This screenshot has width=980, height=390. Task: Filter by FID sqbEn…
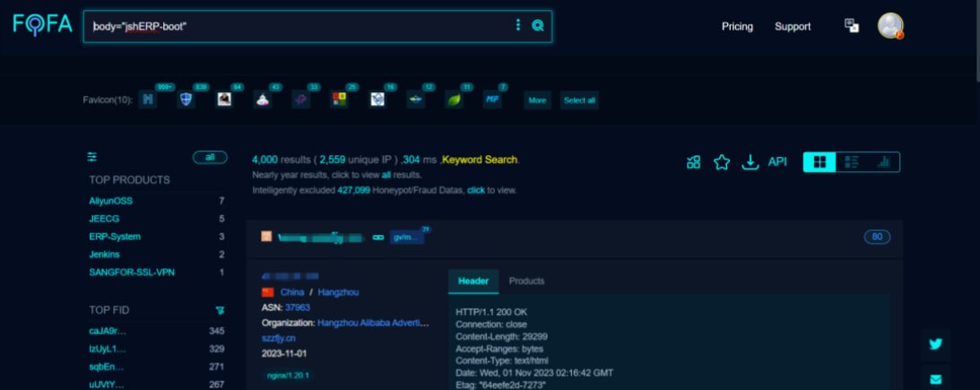[107, 367]
